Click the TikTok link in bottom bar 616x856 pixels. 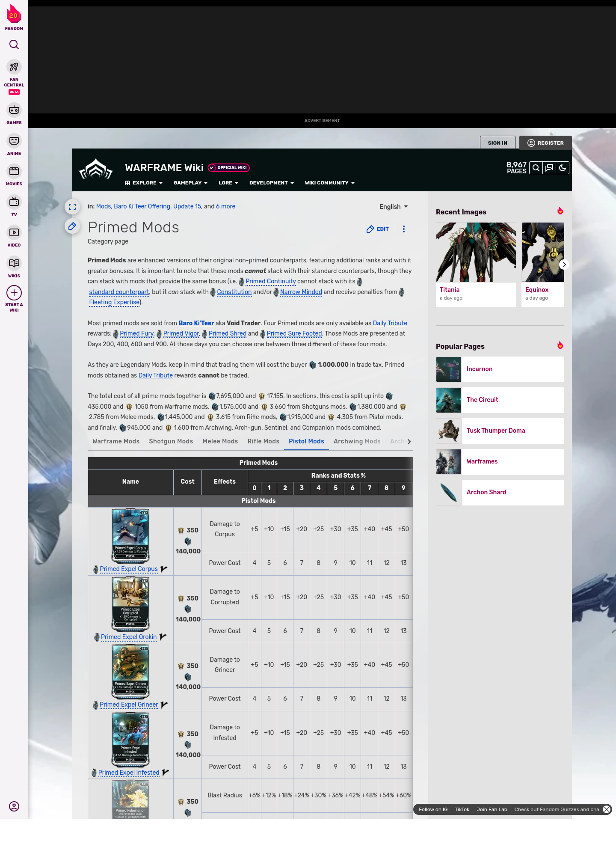462,809
